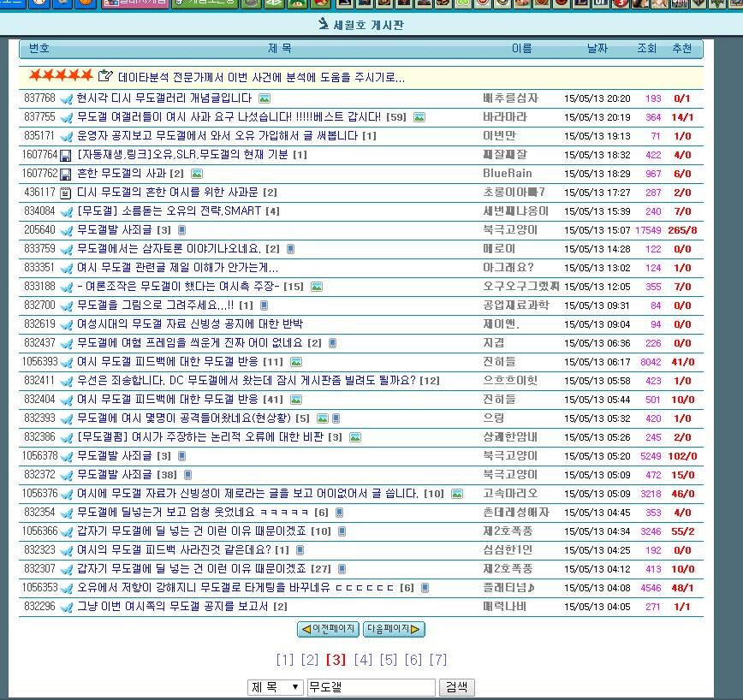Image resolution: width=743 pixels, height=700 pixels.
Task: Jump to page [1]
Action: [x=285, y=659]
